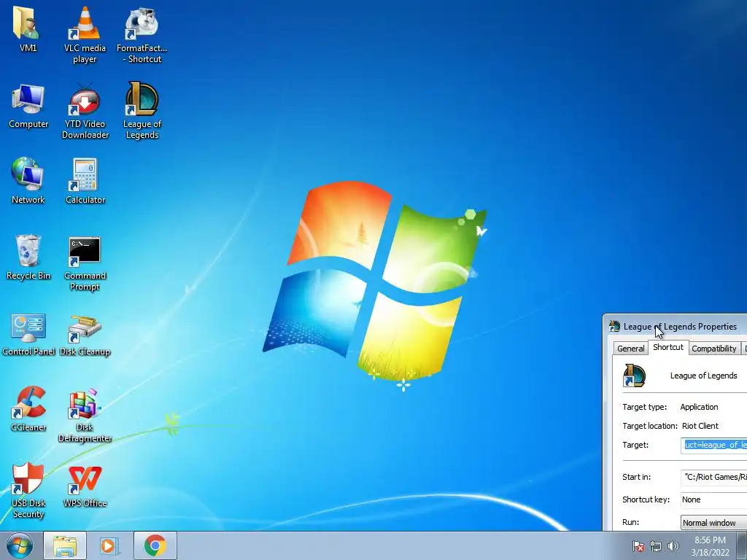Select the Disk Defragmenter shortcut
Viewport: 747px width, 560px height.
click(85, 415)
